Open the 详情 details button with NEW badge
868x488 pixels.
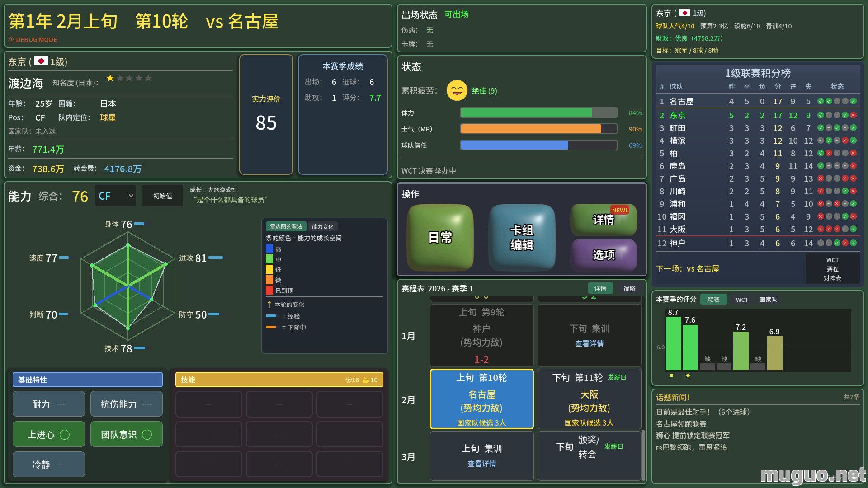[x=604, y=220]
